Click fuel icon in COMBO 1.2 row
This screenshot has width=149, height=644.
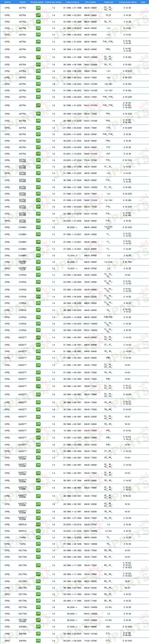tap(38, 235)
